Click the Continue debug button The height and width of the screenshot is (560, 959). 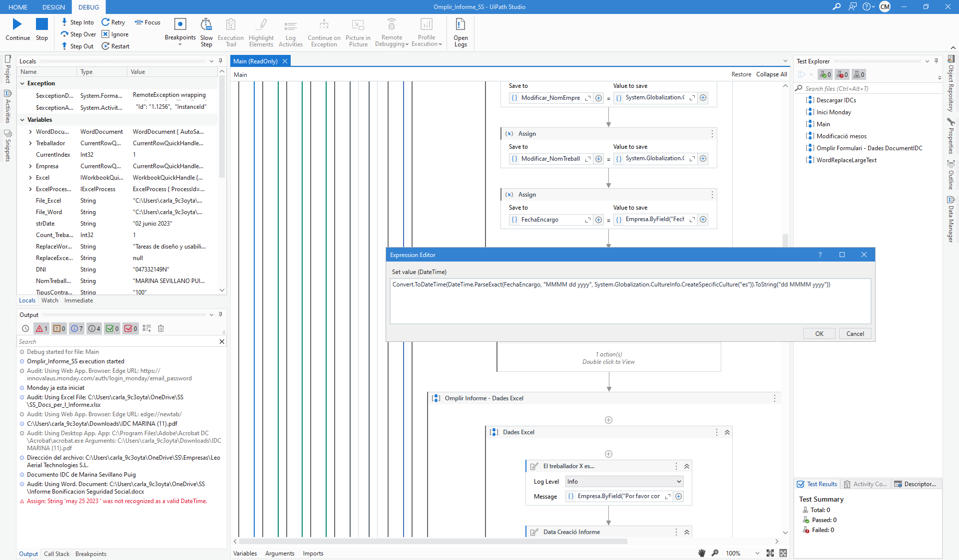pos(17,29)
